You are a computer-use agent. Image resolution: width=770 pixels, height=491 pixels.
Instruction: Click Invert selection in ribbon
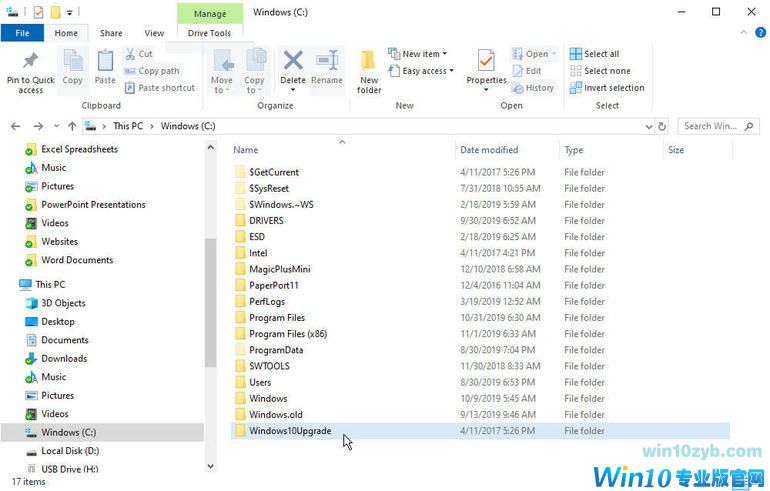607,88
